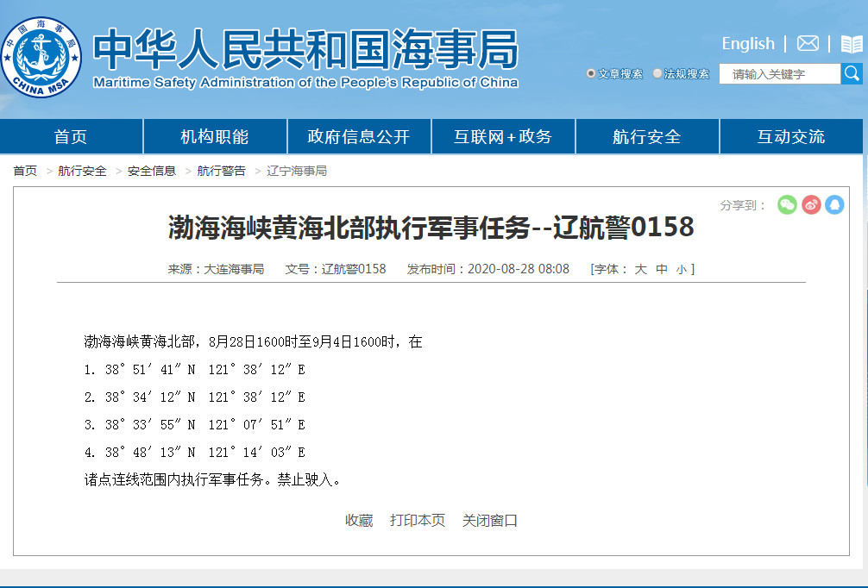The height and width of the screenshot is (588, 868).
Task: Go to the 航行安全 navigation tab
Action: [x=646, y=137]
